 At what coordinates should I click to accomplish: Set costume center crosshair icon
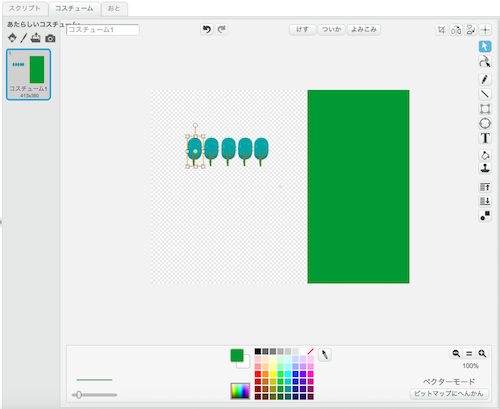point(485,30)
